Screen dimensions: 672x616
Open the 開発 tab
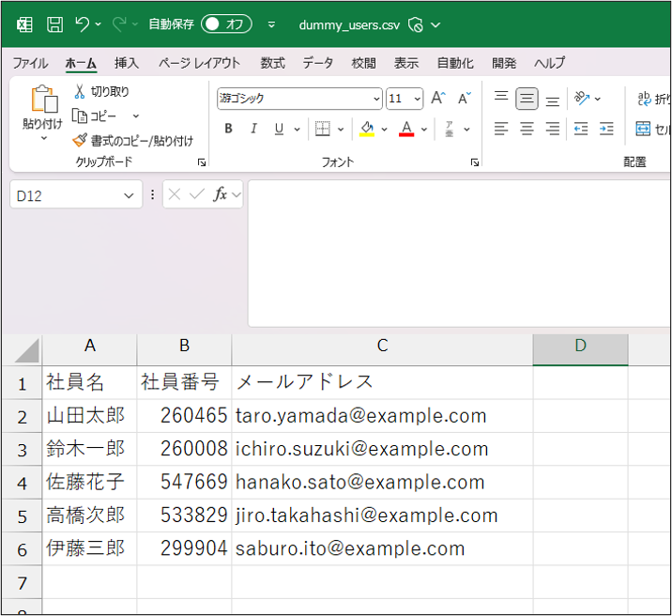(504, 63)
